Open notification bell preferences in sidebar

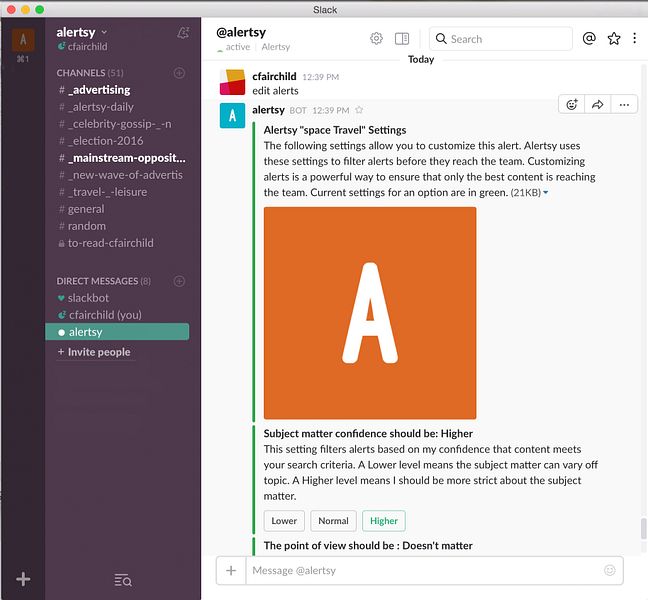(183, 33)
